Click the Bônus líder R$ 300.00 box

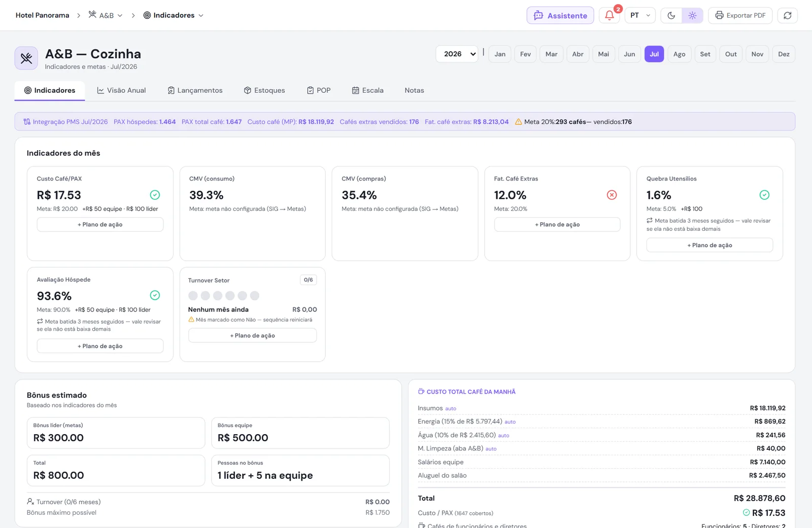tap(116, 433)
